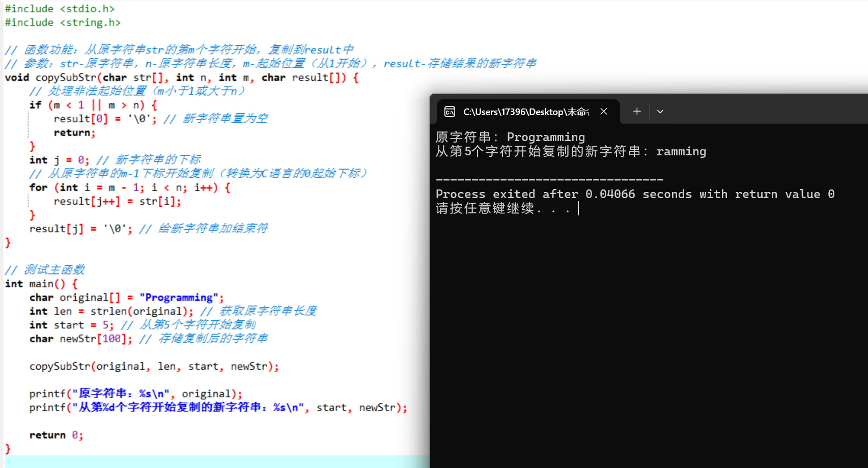Screen dimensions: 868x468
Task: Click the comment '处理非法起始位置'
Action: tap(137, 91)
